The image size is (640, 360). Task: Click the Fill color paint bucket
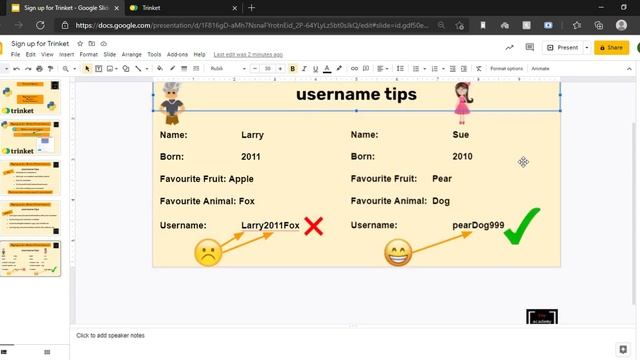[x=160, y=69]
